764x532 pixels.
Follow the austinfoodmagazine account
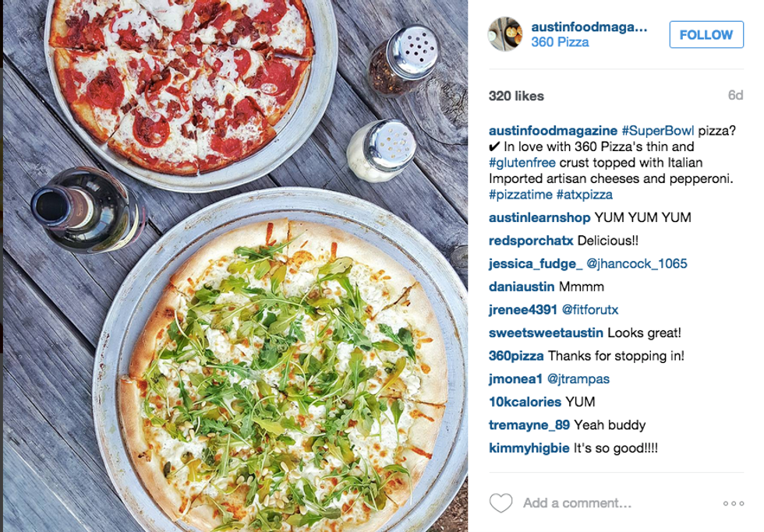[706, 34]
